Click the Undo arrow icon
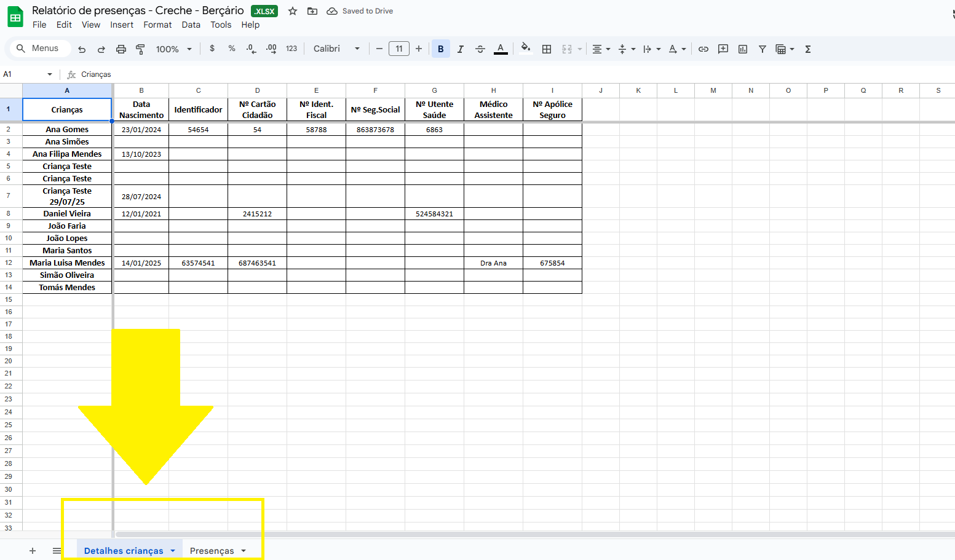Image resolution: width=955 pixels, height=560 pixels. coord(82,49)
